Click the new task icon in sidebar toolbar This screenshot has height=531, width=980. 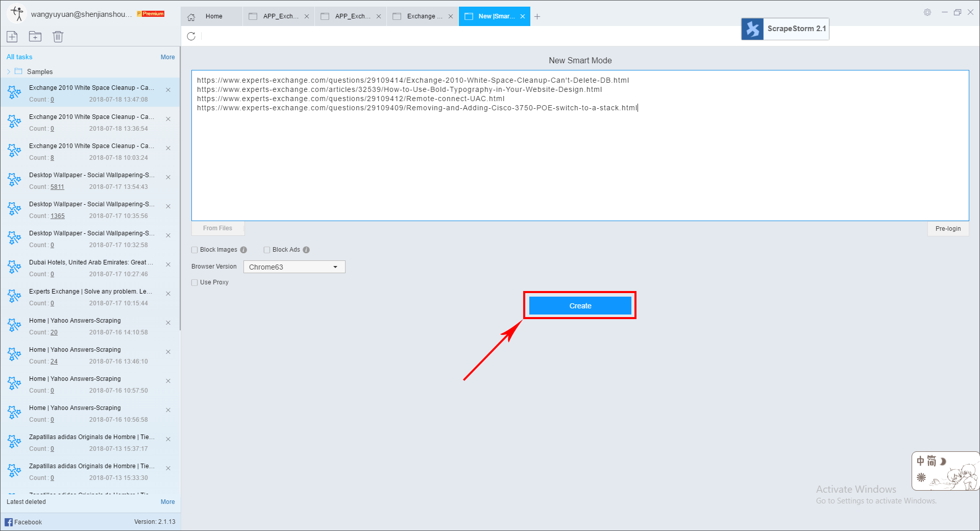pyautogui.click(x=12, y=36)
